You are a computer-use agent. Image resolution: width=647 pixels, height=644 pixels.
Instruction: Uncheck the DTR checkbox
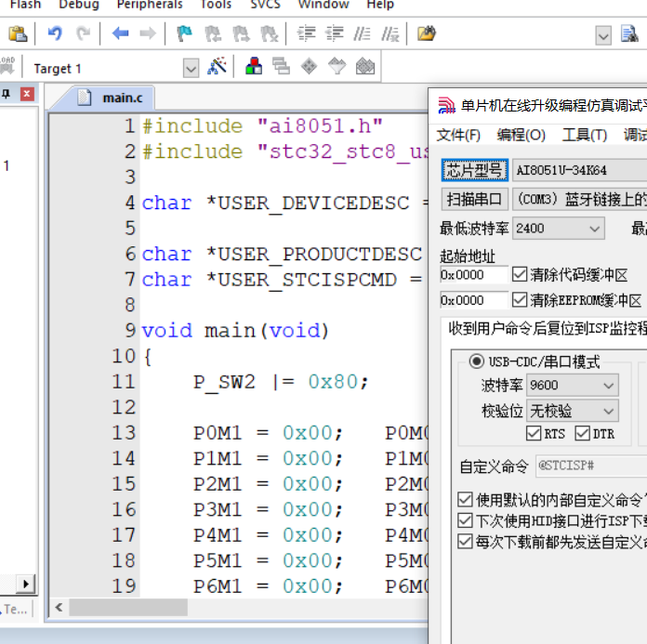[x=582, y=434]
